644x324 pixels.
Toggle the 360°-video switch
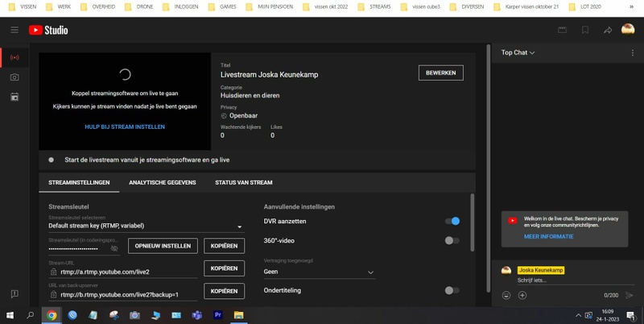pos(452,240)
